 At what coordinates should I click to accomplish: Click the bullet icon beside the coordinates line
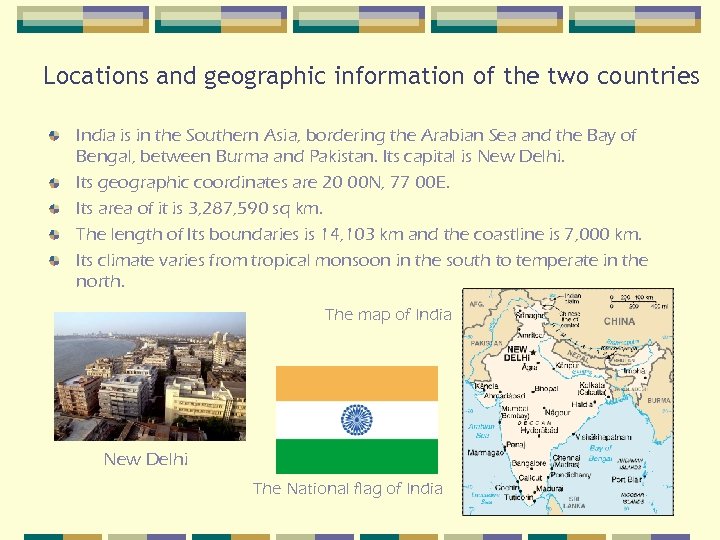tap(54, 183)
